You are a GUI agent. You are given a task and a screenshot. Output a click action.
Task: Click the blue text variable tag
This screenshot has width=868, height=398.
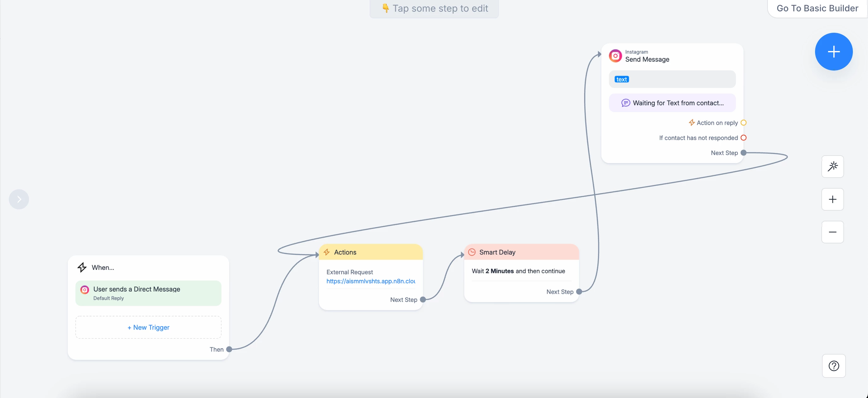[x=621, y=79]
